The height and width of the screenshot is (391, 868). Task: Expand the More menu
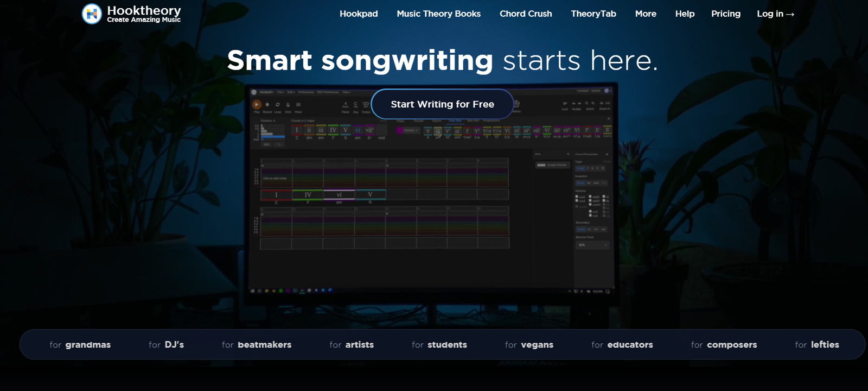tap(646, 14)
